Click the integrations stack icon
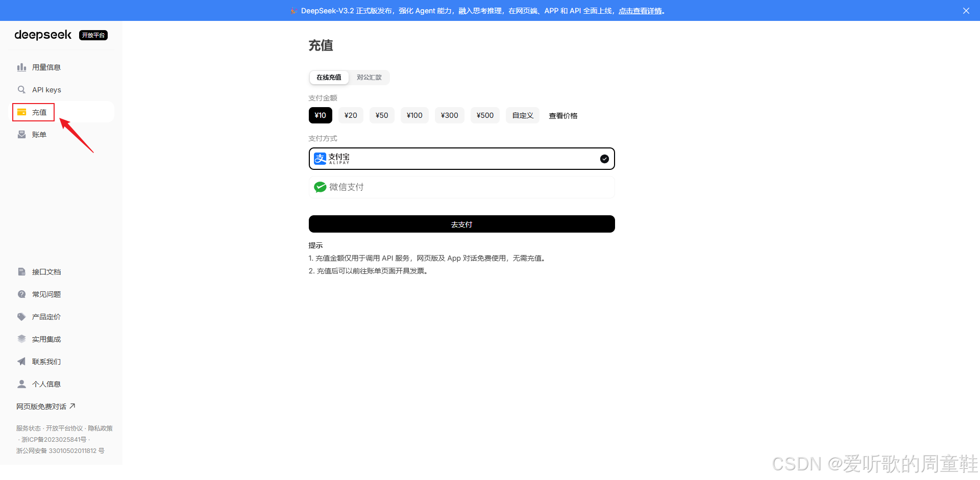The height and width of the screenshot is (480, 980). 21,339
